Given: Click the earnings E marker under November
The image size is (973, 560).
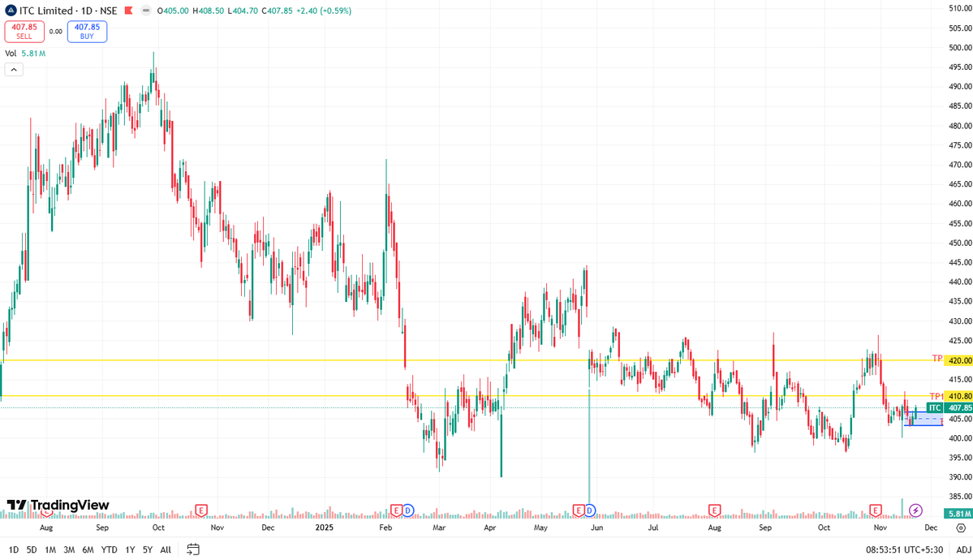Looking at the screenshot, I should click(876, 511).
